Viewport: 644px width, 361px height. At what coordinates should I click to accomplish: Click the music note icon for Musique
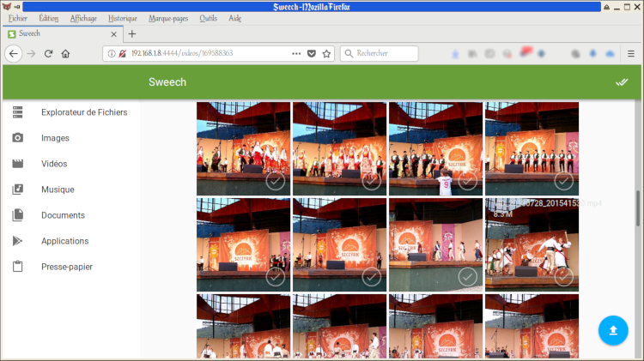point(18,190)
